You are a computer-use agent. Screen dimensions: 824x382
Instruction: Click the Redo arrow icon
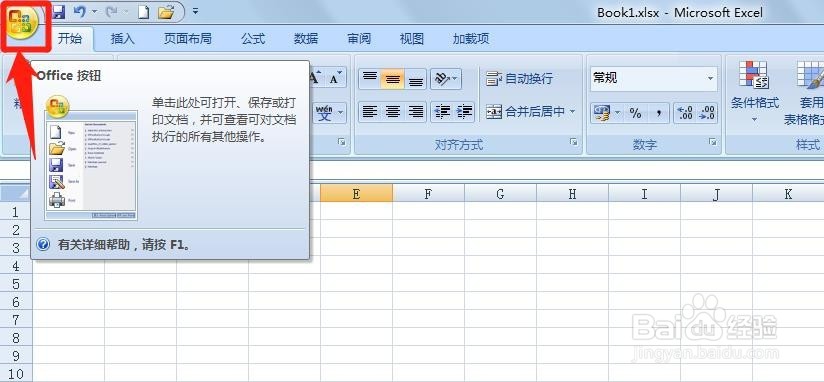110,11
